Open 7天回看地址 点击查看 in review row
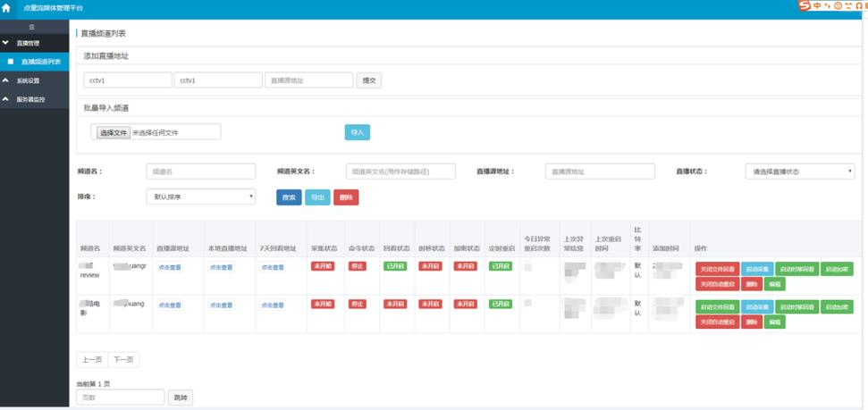 [273, 267]
